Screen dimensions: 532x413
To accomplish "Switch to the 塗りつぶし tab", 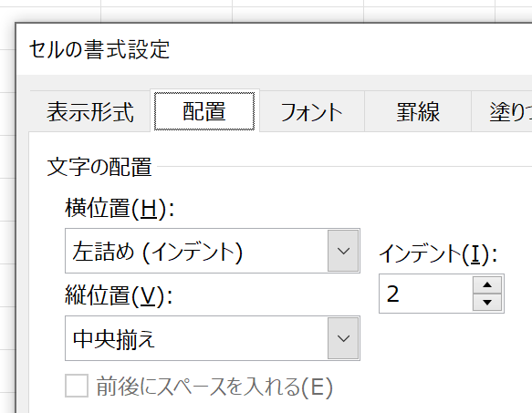I will 502,111.
